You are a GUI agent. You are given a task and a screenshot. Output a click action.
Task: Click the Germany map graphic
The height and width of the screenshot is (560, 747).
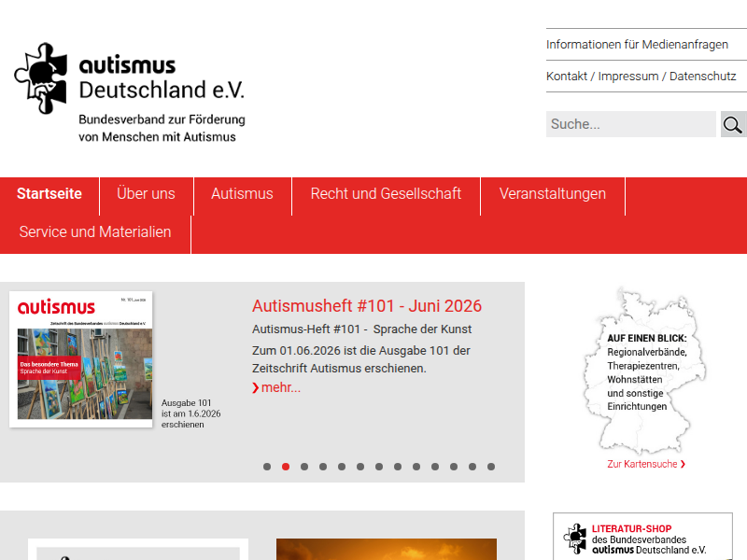(x=645, y=371)
